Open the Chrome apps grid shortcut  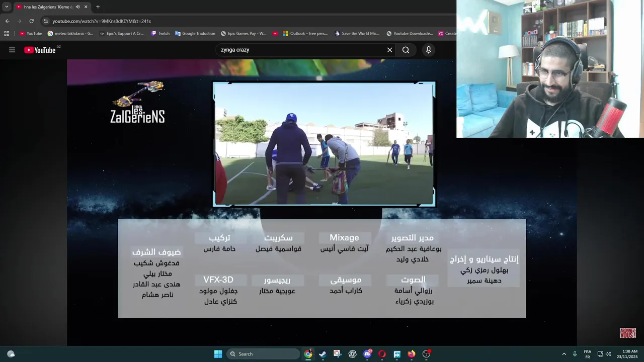(7, 34)
